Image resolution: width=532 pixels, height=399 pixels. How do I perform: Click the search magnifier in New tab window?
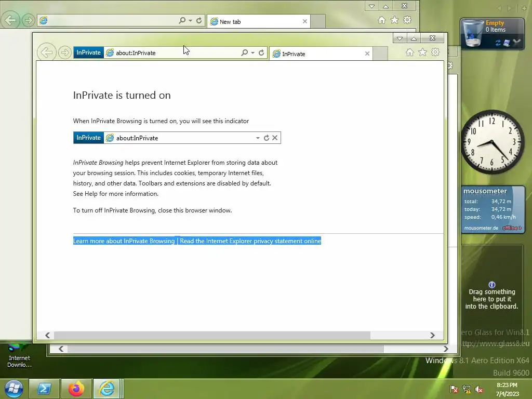pyautogui.click(x=182, y=20)
